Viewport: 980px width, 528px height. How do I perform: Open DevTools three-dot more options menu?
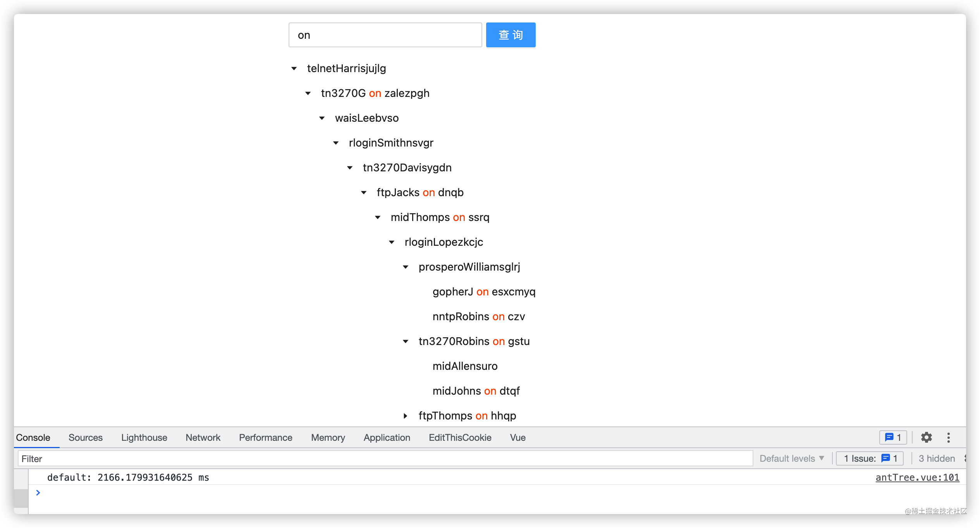[x=948, y=437]
